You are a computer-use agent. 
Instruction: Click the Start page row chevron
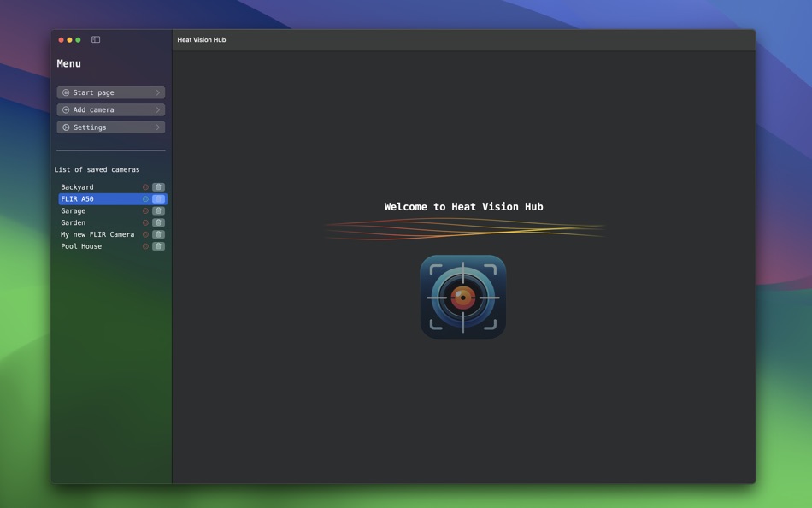(158, 92)
